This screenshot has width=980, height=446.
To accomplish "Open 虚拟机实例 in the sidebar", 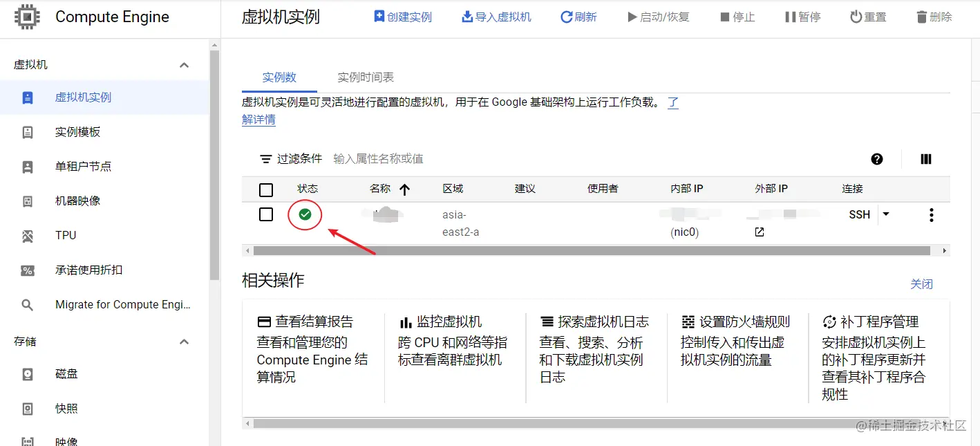I will click(x=104, y=97).
